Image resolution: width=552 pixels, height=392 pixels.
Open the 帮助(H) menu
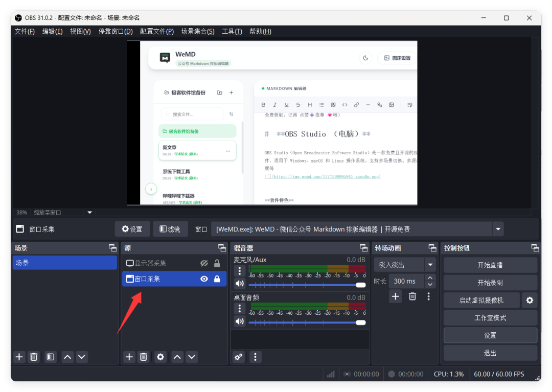261,31
